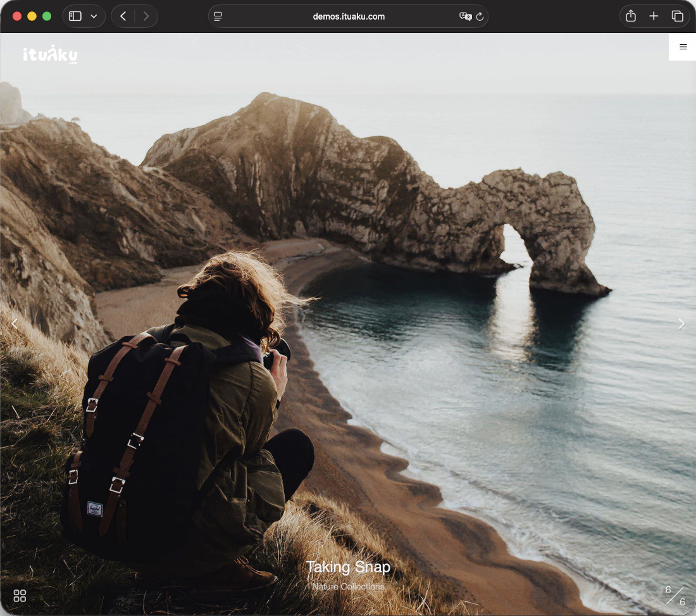This screenshot has width=696, height=616.
Task: Go to the previous slide with the left arrow
Action: 15,324
